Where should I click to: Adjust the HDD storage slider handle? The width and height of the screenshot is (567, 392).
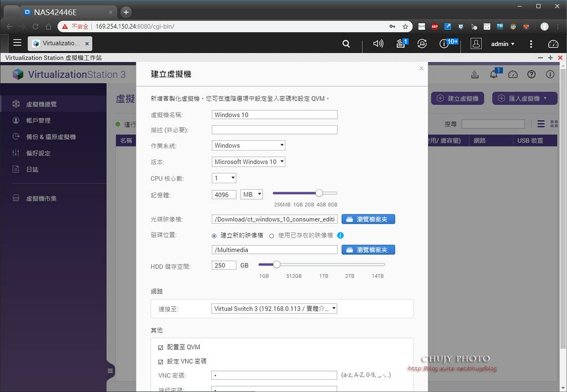pyautogui.click(x=277, y=265)
